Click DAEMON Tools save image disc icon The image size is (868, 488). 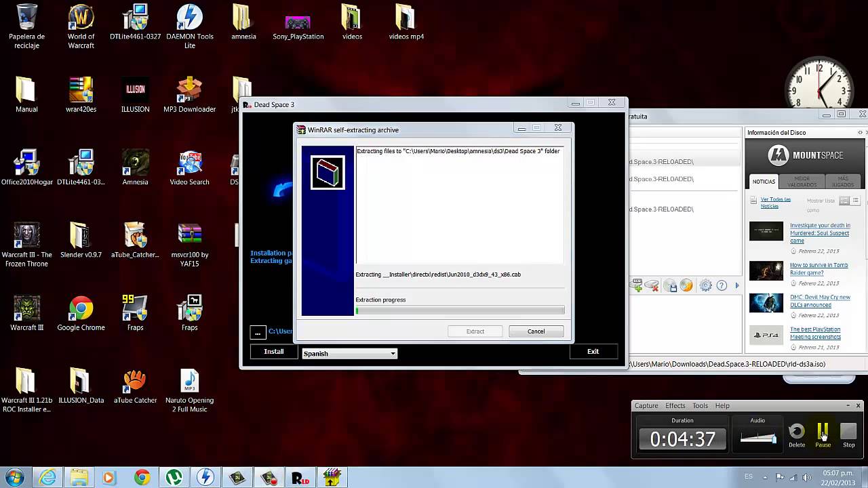click(671, 285)
